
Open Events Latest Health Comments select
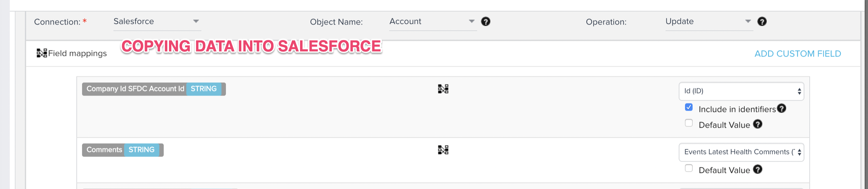(x=741, y=152)
